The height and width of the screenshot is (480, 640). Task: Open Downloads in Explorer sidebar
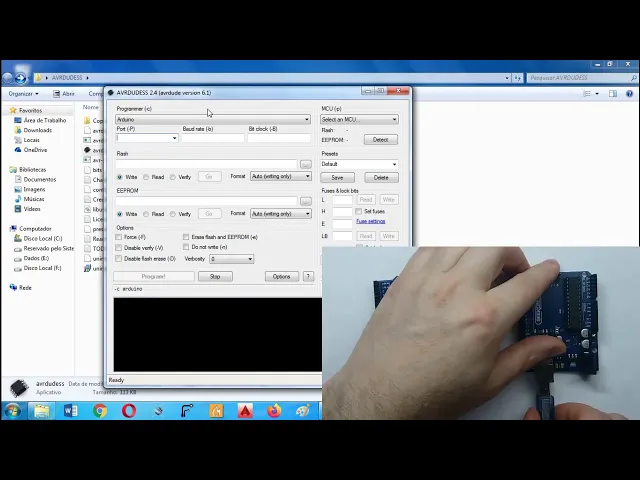pos(33,130)
